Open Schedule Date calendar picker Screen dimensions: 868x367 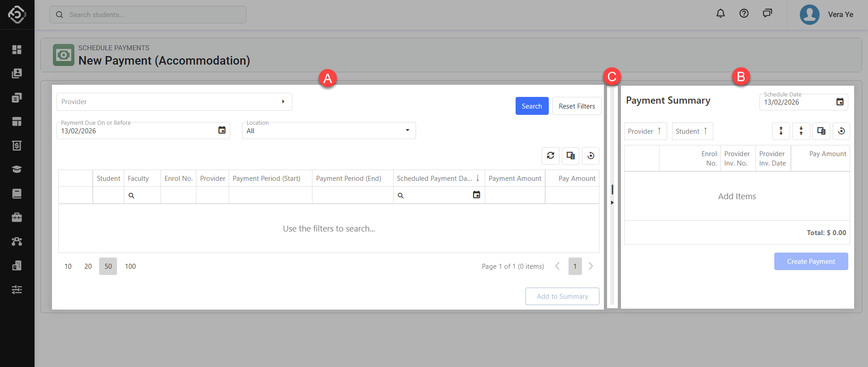pyautogui.click(x=840, y=102)
